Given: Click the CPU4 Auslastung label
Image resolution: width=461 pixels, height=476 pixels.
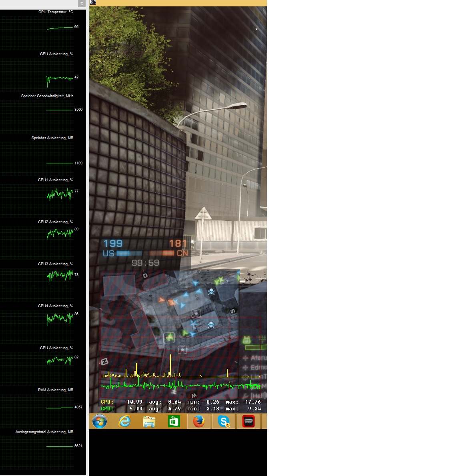Looking at the screenshot, I should point(56,306).
